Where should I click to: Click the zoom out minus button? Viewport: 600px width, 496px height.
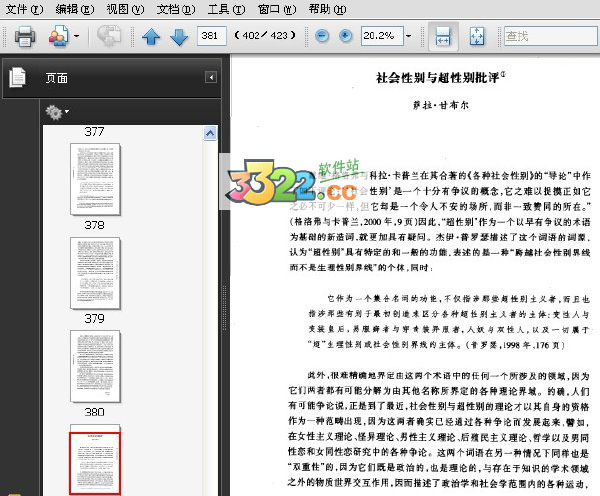click(322, 36)
